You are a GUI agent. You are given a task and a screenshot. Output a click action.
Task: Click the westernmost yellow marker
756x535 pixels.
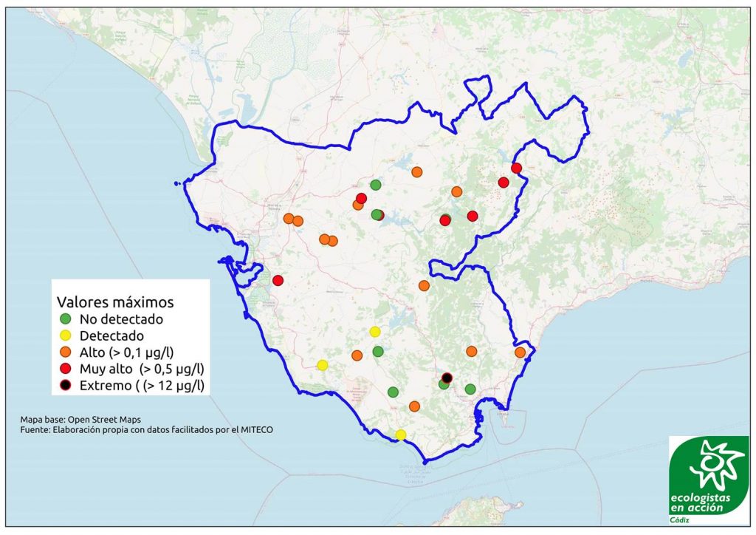(x=322, y=365)
